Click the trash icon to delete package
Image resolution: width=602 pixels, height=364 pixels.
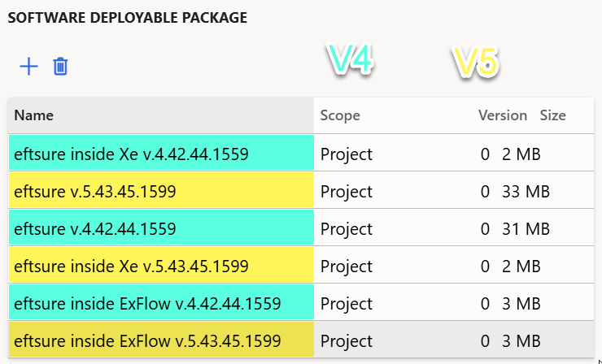(x=60, y=67)
